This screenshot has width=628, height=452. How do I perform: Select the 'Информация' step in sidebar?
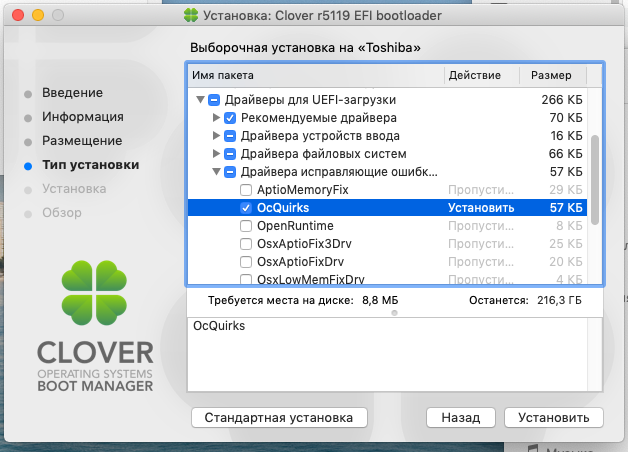click(x=83, y=117)
